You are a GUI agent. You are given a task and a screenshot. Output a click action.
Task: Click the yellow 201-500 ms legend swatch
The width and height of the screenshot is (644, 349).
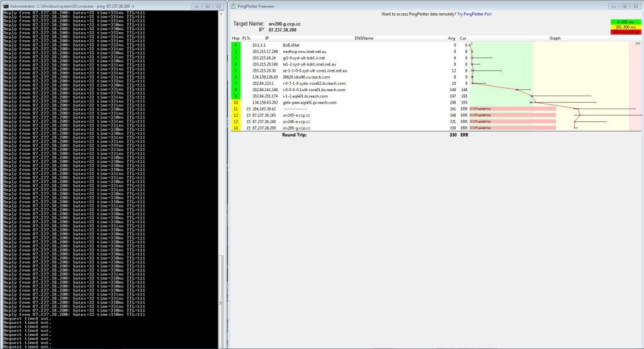[626, 27]
